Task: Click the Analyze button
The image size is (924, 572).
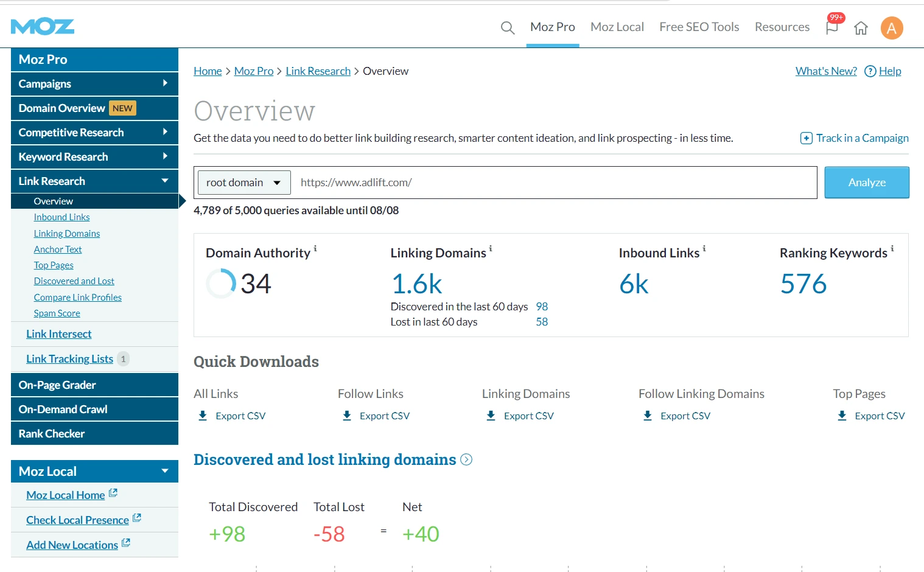Action: click(x=867, y=183)
